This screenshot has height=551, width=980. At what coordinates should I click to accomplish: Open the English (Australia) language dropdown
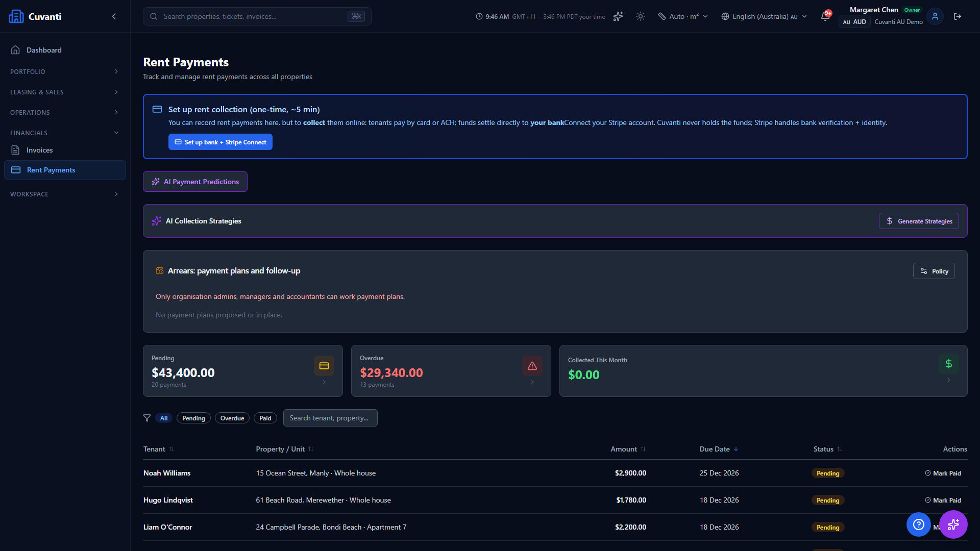point(764,16)
